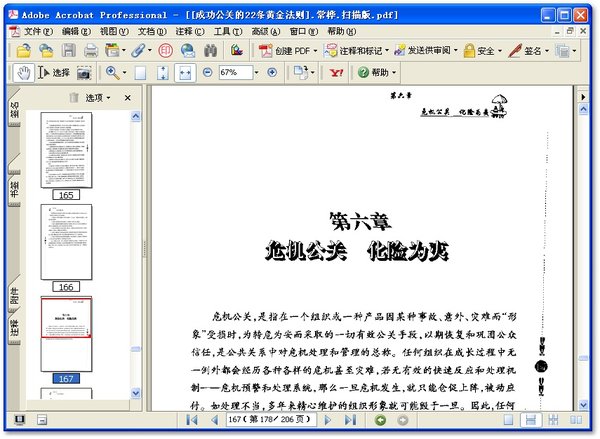This screenshot has width=600, height=439.
Task: Click the Yahoo Y! toolbar icon
Action: coord(336,73)
